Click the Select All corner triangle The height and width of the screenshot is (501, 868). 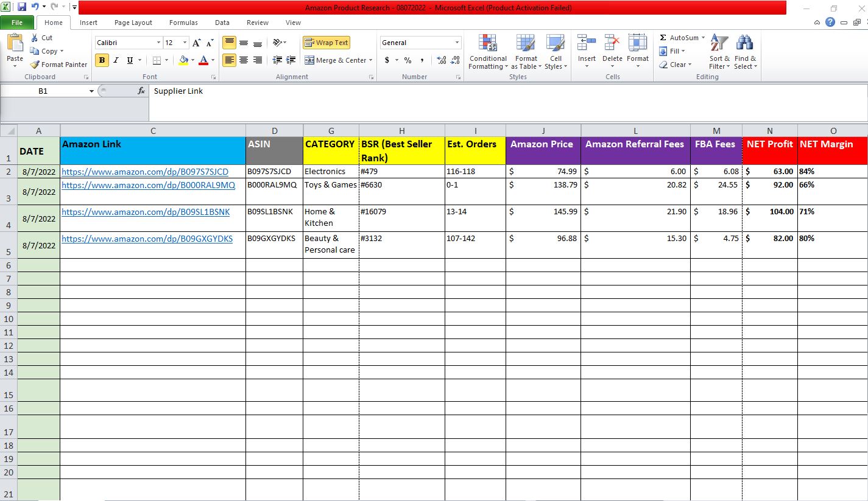pos(9,131)
